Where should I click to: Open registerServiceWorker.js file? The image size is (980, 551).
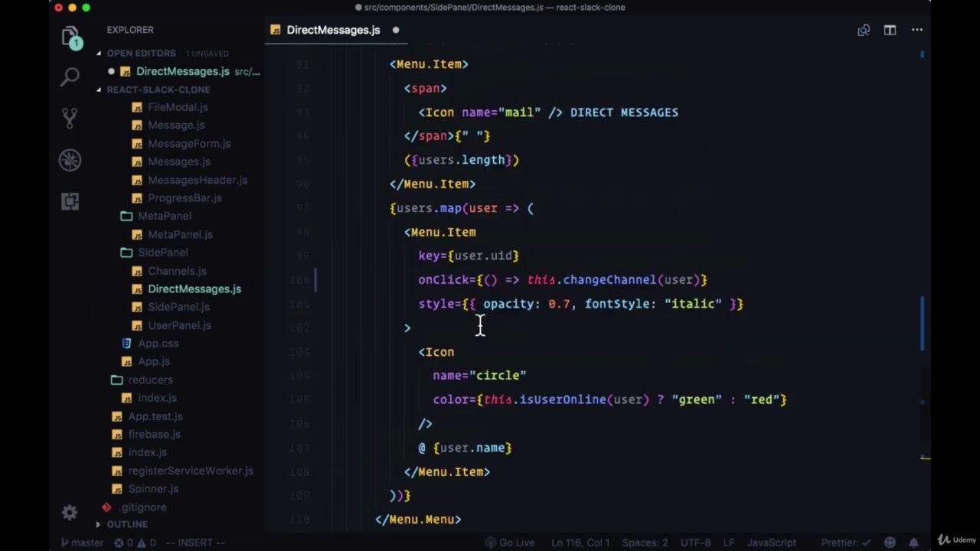[x=191, y=471]
